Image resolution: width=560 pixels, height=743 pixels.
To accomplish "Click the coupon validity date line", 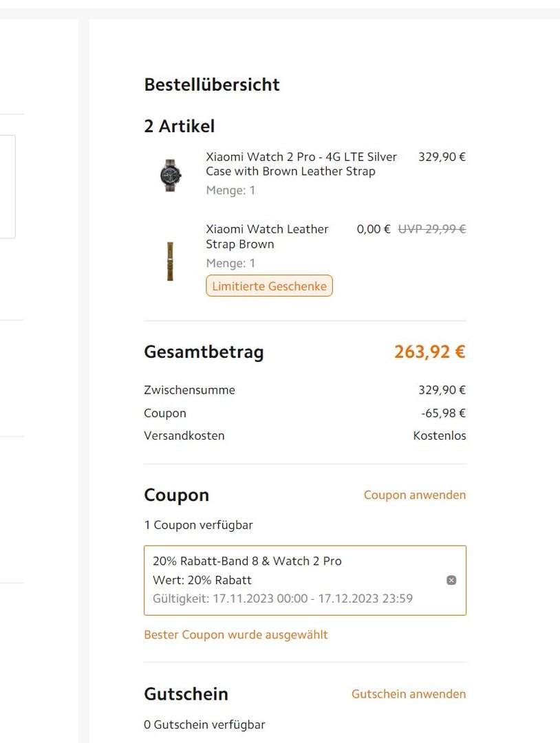I will coord(282,599).
